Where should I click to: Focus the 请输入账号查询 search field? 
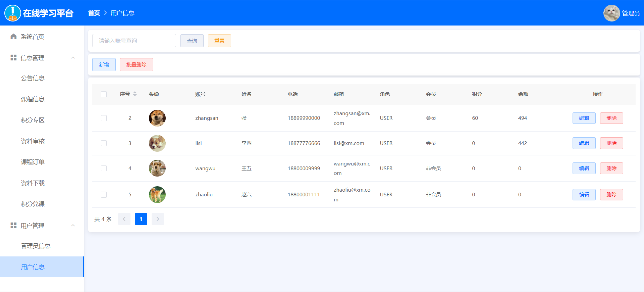(134, 41)
